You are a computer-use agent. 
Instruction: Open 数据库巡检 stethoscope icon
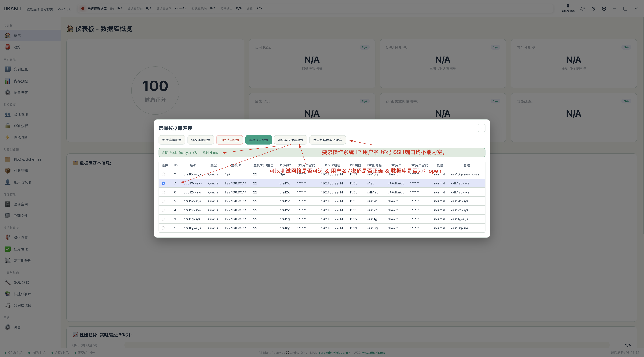coord(8,305)
